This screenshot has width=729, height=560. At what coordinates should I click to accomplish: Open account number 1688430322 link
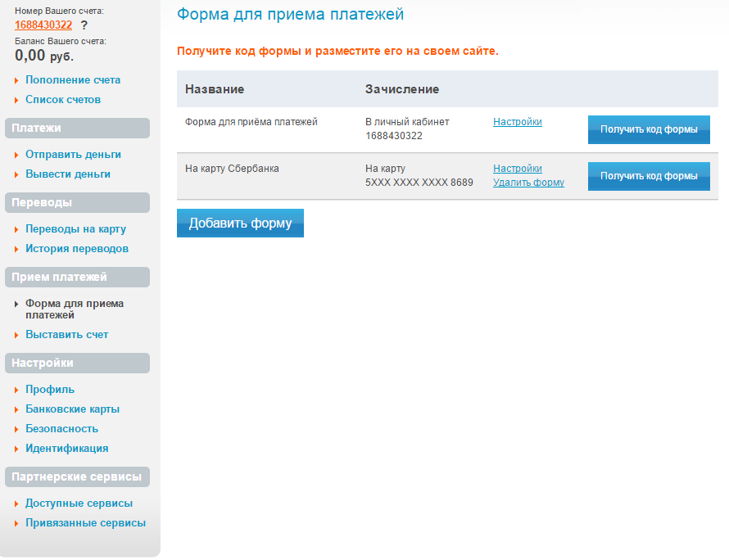click(x=43, y=25)
